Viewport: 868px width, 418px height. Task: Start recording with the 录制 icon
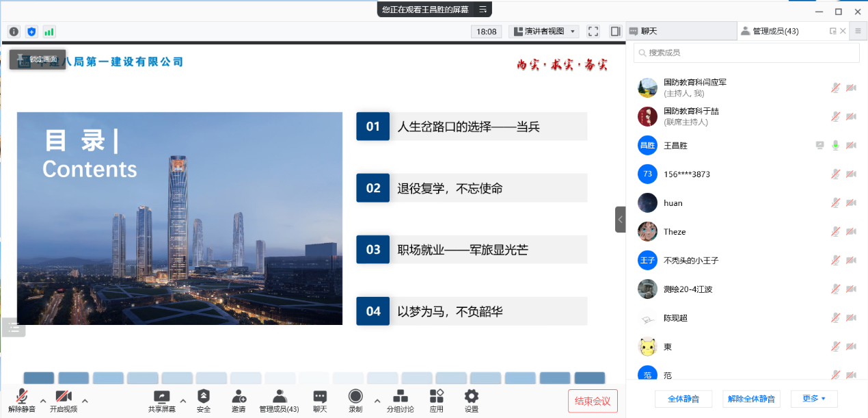click(x=355, y=397)
